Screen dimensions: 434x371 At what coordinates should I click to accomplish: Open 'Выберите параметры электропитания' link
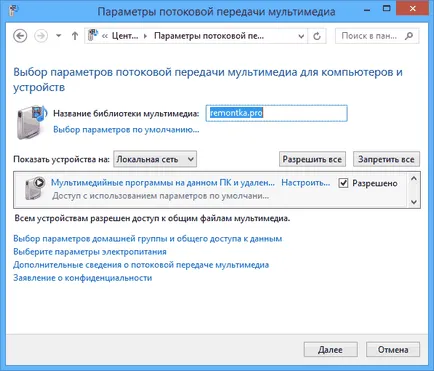[90, 252]
